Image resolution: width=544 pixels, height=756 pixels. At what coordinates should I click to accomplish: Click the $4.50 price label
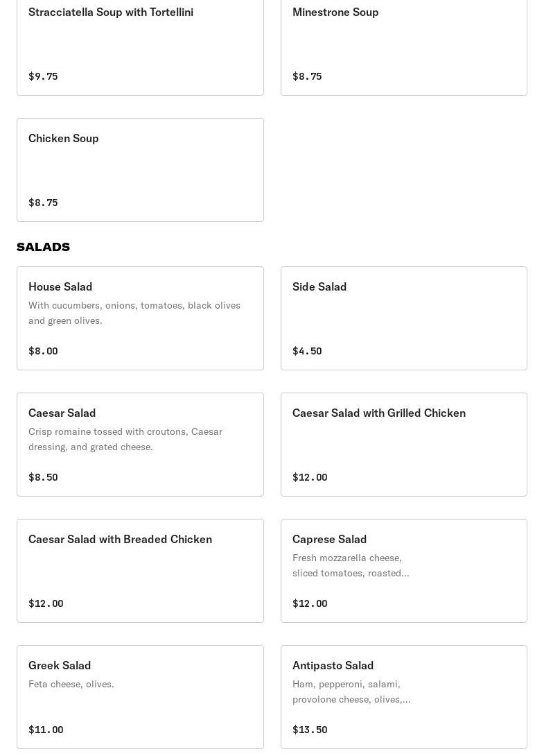307,351
